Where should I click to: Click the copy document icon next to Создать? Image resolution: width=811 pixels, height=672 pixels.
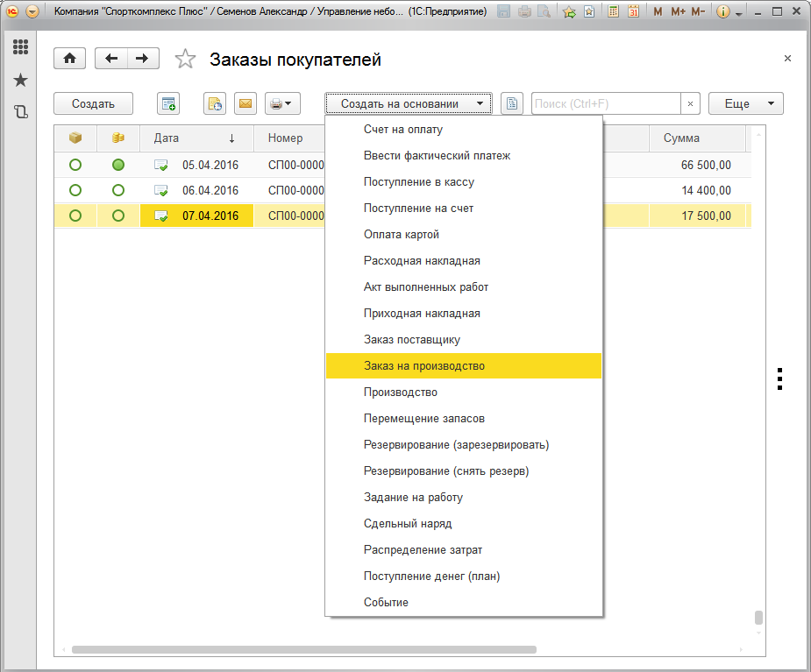pyautogui.click(x=168, y=104)
